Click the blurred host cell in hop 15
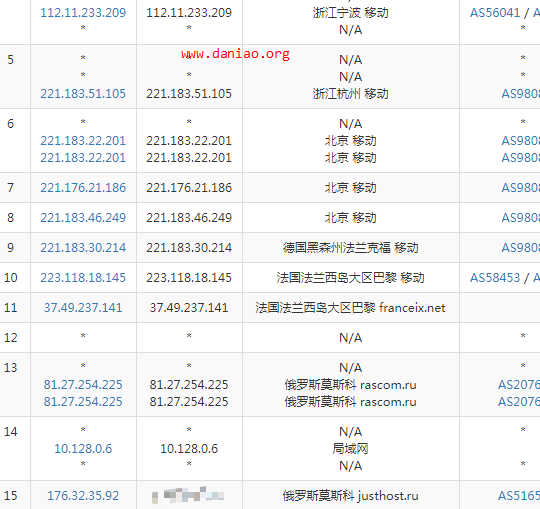The height and width of the screenshot is (509, 540). [188, 495]
